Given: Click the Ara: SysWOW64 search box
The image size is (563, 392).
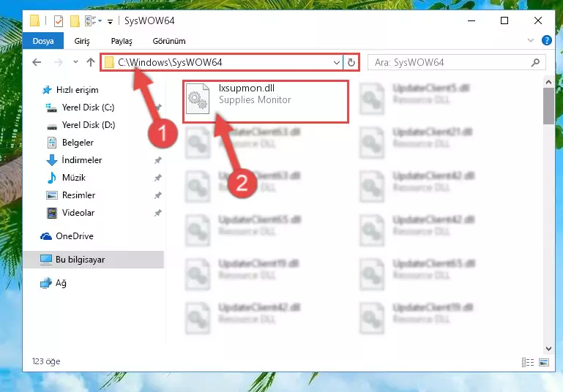Looking at the screenshot, I should point(457,62).
